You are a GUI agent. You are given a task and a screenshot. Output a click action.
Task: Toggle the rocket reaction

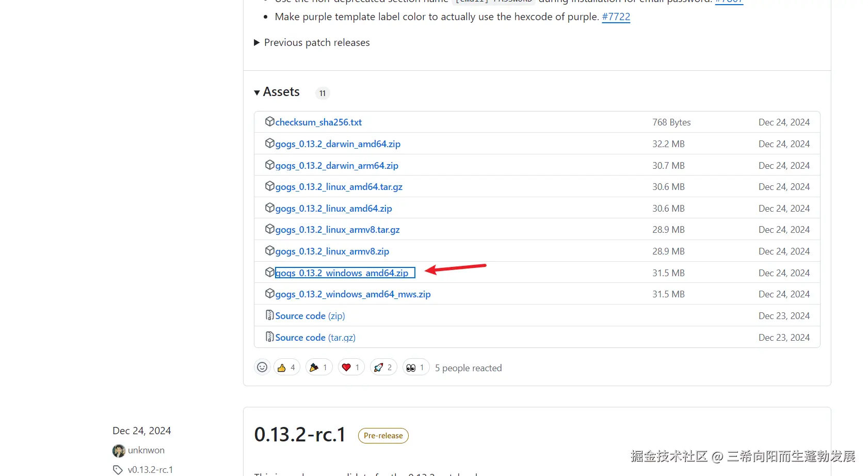(x=383, y=367)
